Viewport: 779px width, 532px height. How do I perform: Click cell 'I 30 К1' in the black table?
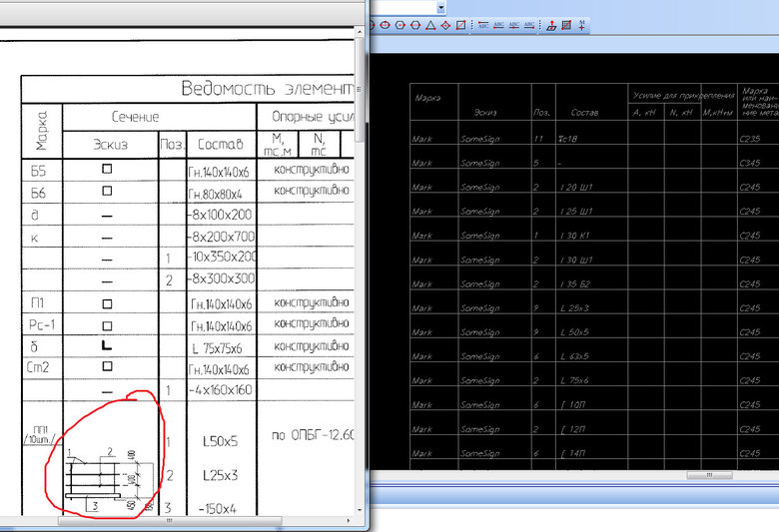point(575,236)
